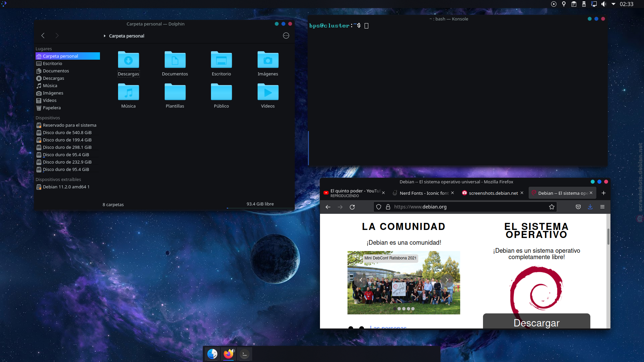Select Escritorio in Dolphin sidebar
The image size is (644, 362).
click(68, 63)
